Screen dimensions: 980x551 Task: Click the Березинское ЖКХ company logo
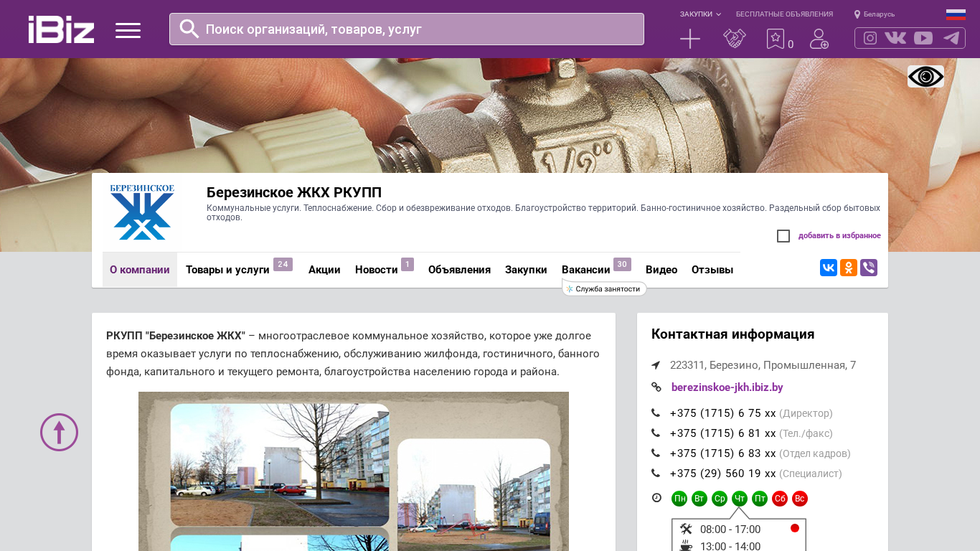click(x=142, y=212)
